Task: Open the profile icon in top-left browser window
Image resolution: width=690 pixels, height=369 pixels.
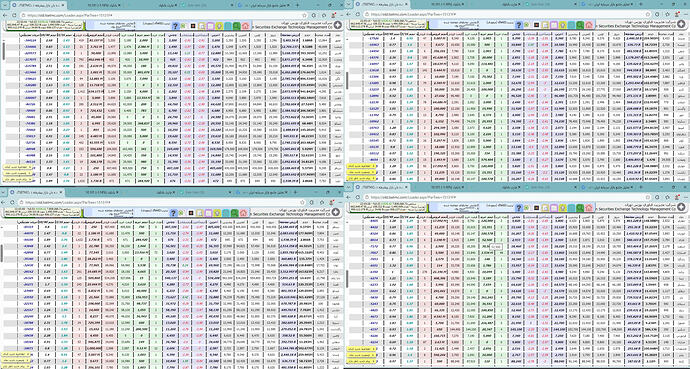Action: tap(333, 15)
